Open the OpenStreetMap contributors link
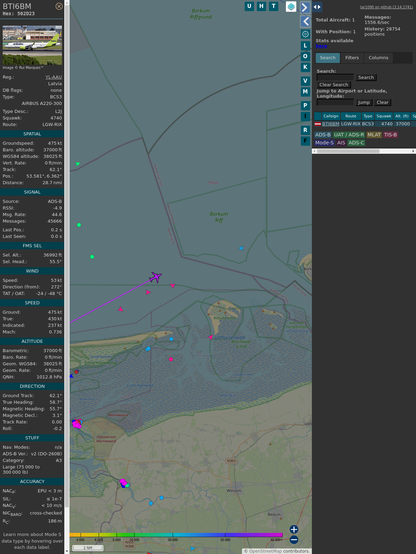The image size is (416, 554). pyautogui.click(x=277, y=551)
